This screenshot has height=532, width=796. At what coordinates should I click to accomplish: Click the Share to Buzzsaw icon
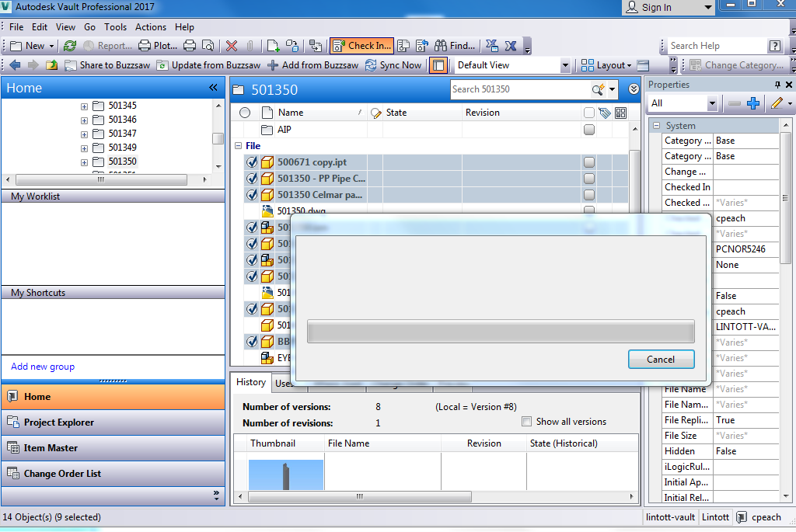72,64
